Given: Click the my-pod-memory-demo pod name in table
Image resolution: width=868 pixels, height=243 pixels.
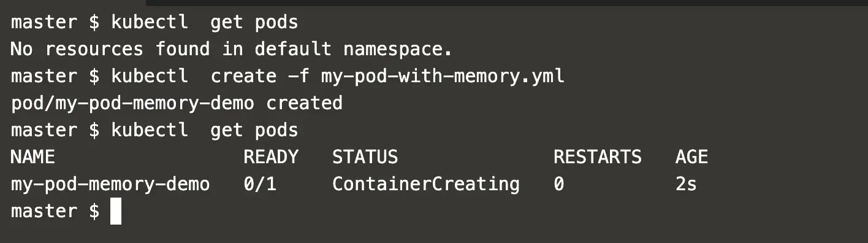Looking at the screenshot, I should (110, 184).
